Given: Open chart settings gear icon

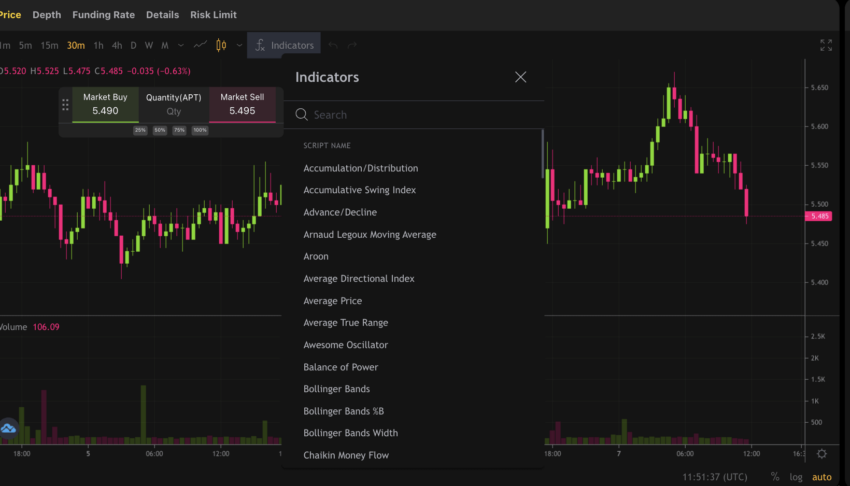Looking at the screenshot, I should pyautogui.click(x=822, y=454).
